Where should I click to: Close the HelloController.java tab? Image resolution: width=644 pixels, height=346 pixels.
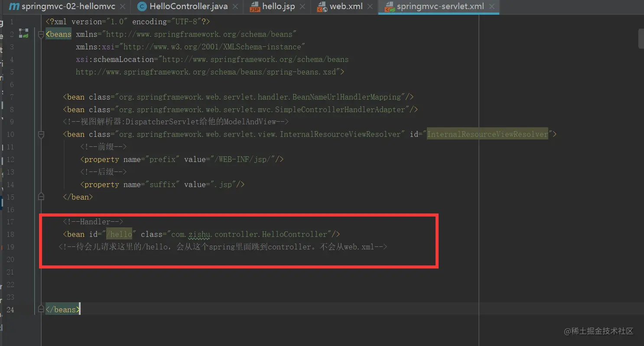click(x=235, y=7)
